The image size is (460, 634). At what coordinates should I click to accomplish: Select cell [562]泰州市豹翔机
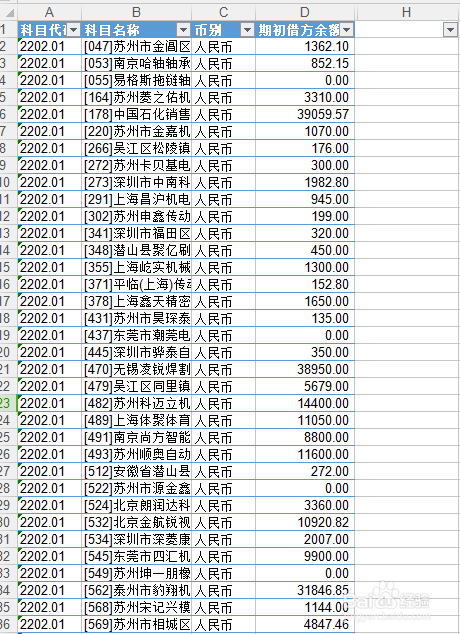[136, 590]
